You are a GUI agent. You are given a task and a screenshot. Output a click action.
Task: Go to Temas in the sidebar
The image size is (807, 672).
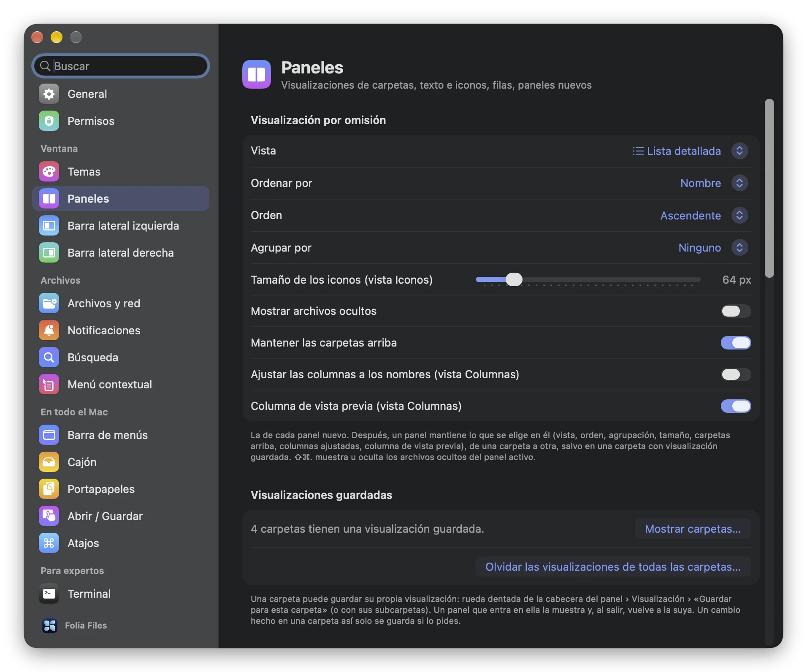[121, 172]
